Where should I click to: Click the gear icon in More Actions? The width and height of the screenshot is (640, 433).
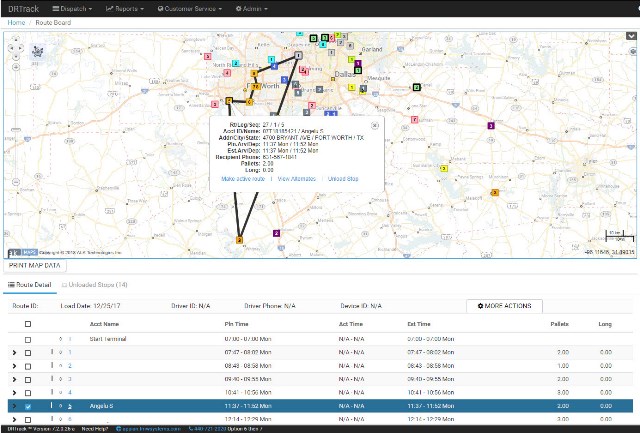(x=482, y=305)
